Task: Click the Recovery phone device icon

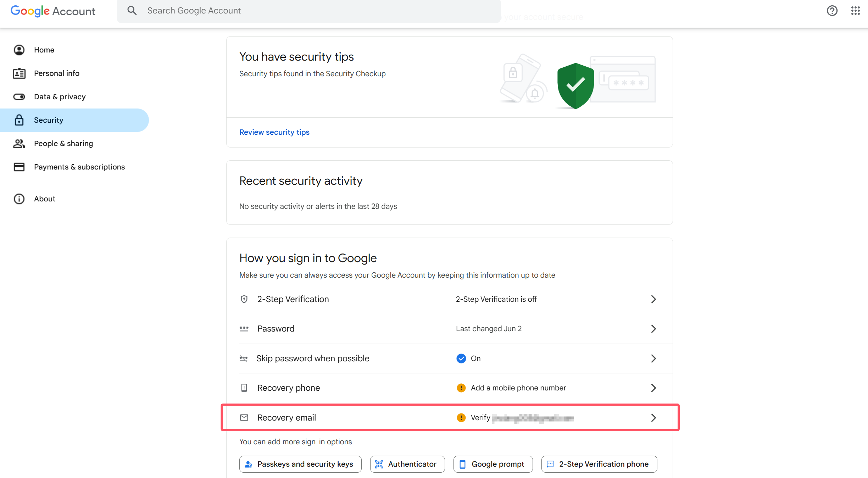Action: pyautogui.click(x=244, y=388)
